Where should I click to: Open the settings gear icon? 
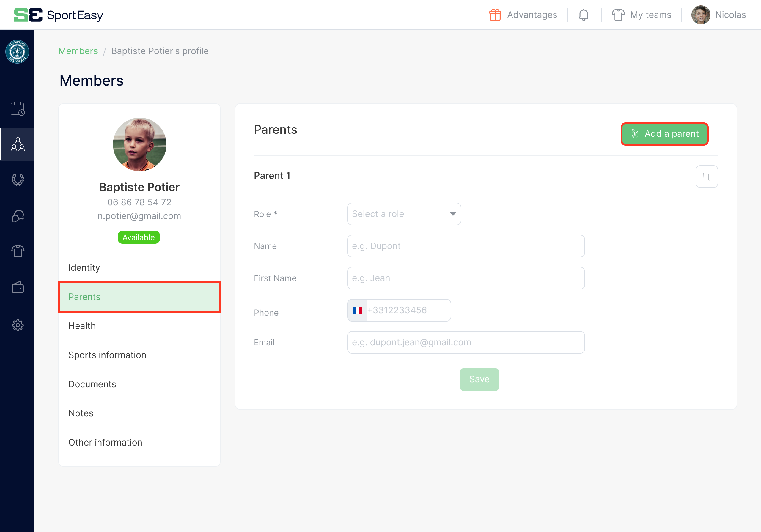[x=17, y=325]
